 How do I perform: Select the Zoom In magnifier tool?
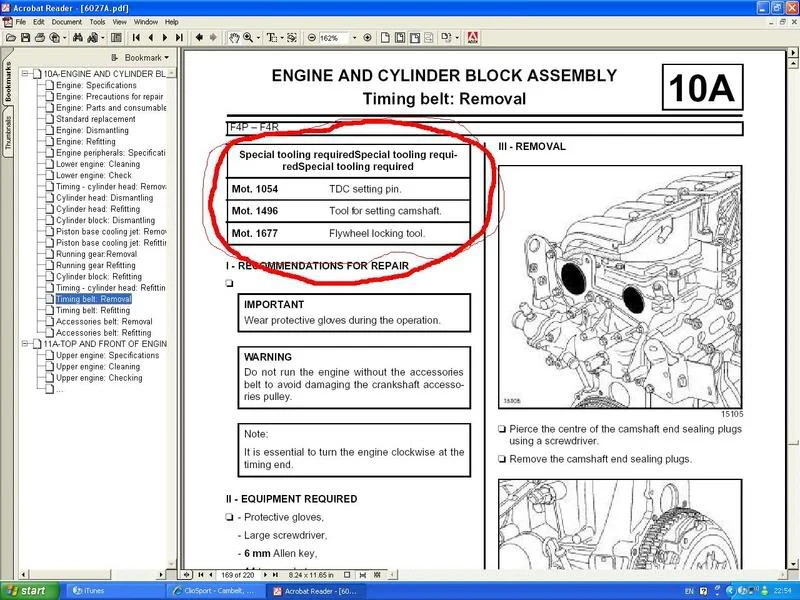tap(248, 38)
